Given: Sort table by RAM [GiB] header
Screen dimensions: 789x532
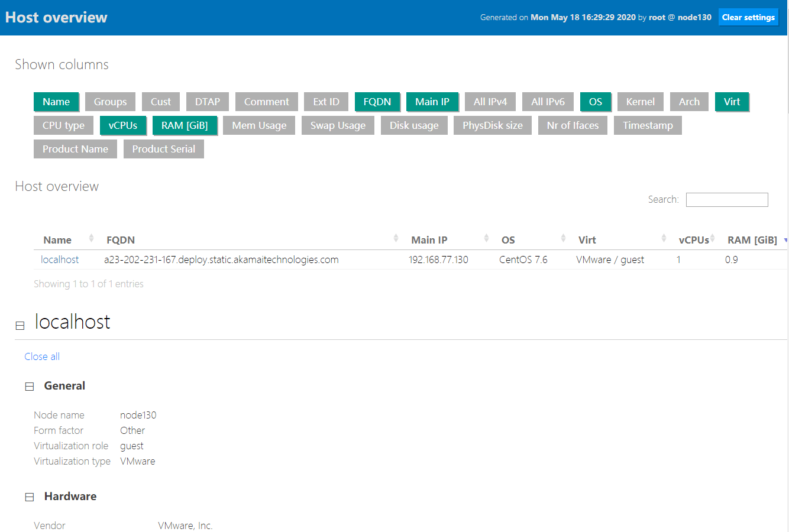Looking at the screenshot, I should pyautogui.click(x=752, y=240).
